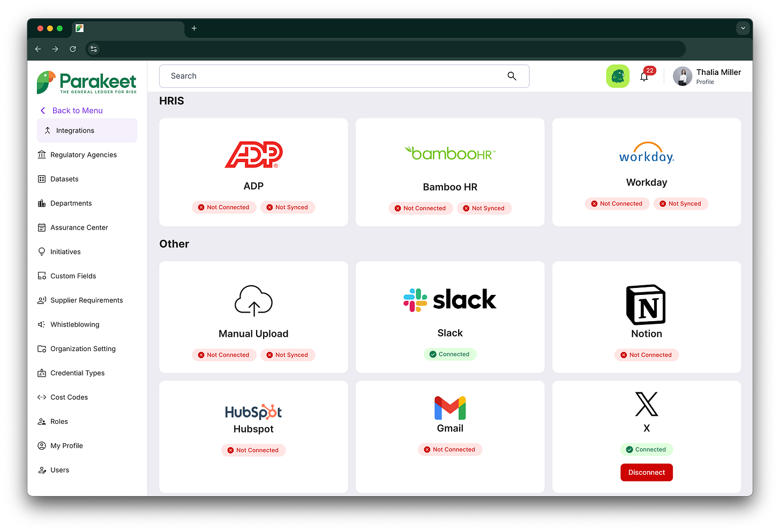Click the site settings icon in address bar
780x532 pixels.
(x=93, y=49)
